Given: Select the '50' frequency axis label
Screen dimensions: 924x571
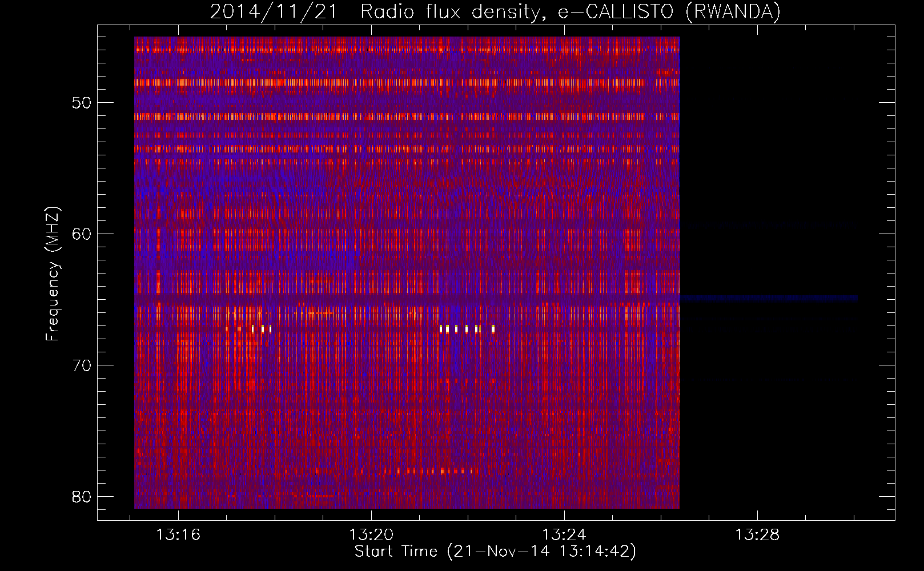Looking at the screenshot, I should coord(82,103).
